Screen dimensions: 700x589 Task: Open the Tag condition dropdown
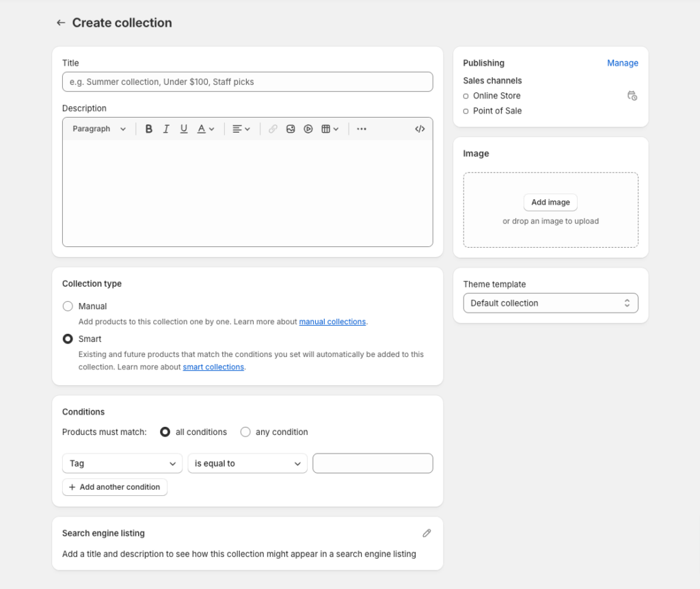pyautogui.click(x=122, y=463)
